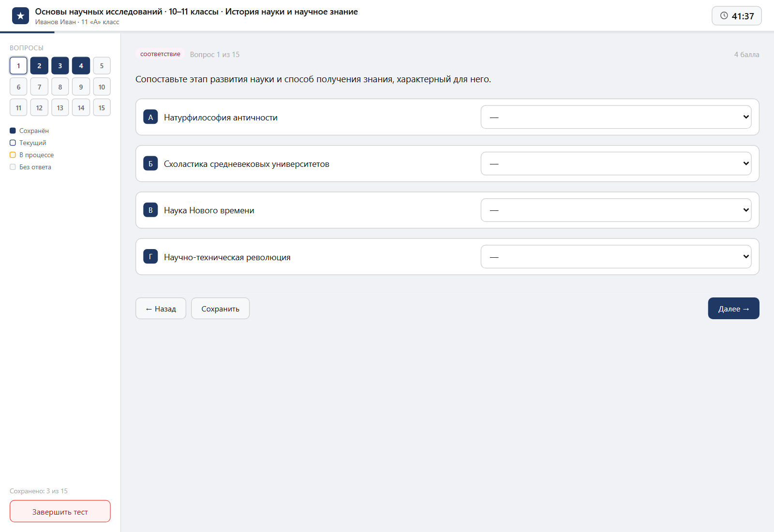Finish the test with Завершить тест
This screenshot has width=774, height=532.
[60, 511]
